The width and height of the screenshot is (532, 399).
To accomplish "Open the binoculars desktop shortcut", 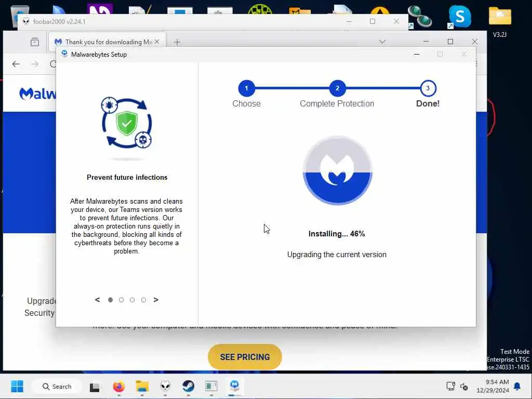I will [419, 16].
